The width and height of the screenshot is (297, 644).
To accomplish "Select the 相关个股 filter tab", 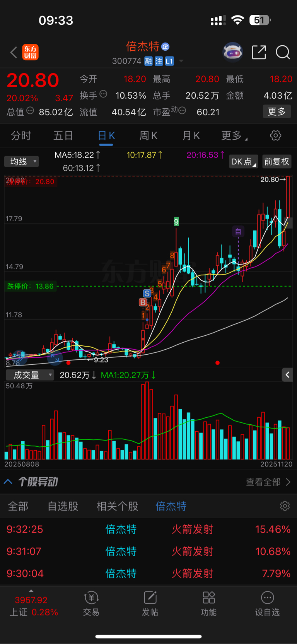I will 118,506.
